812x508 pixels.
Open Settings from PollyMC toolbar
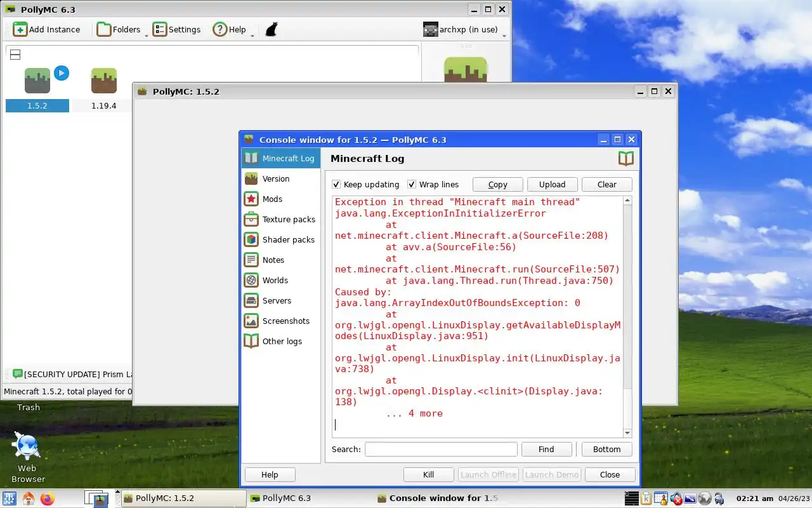[x=177, y=29]
